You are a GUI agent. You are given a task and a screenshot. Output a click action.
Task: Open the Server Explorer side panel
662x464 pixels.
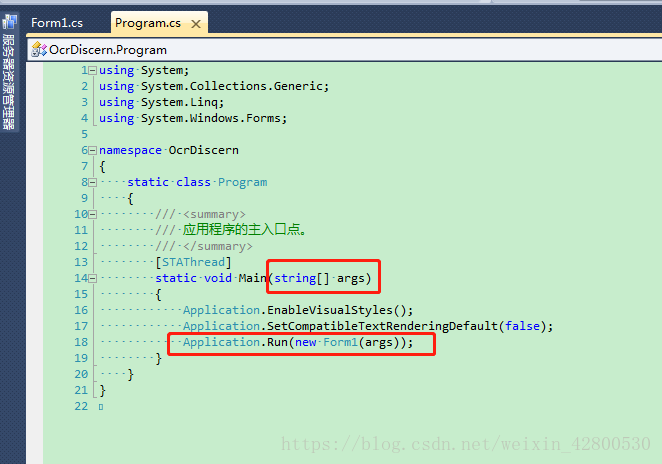pyautogui.click(x=8, y=73)
